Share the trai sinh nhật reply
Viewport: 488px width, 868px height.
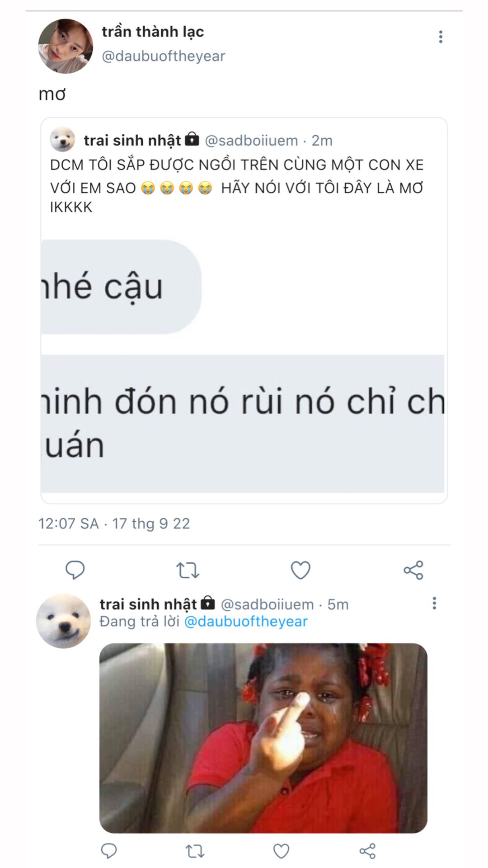(x=367, y=851)
